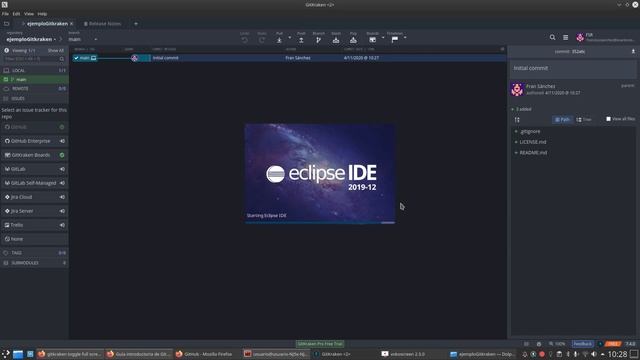Click the Redo toolbar icon

262,40
